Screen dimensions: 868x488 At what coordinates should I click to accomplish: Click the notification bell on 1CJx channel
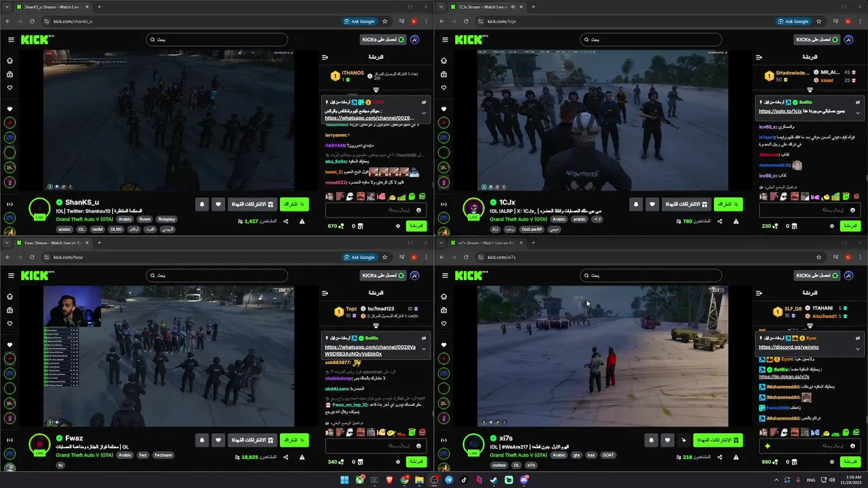636,204
